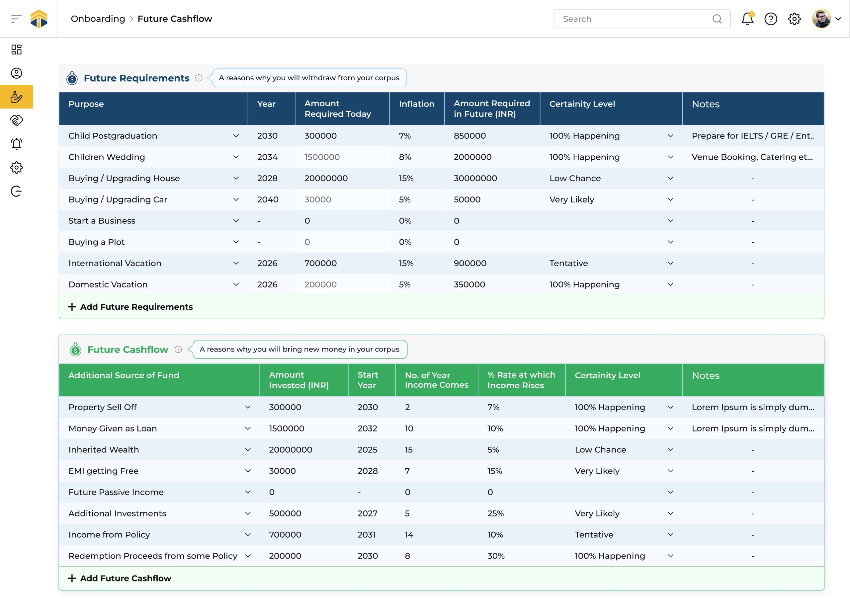Click the help question mark icon
This screenshot has height=616, width=850.
[x=771, y=19]
